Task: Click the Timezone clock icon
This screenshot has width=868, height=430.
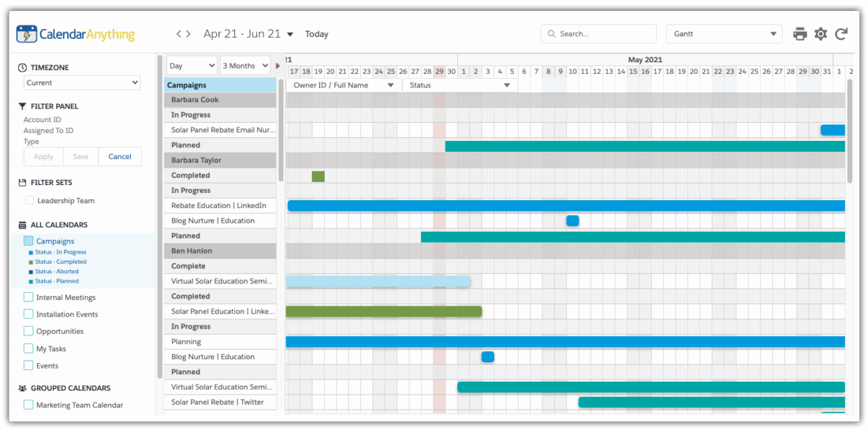Action: click(22, 67)
